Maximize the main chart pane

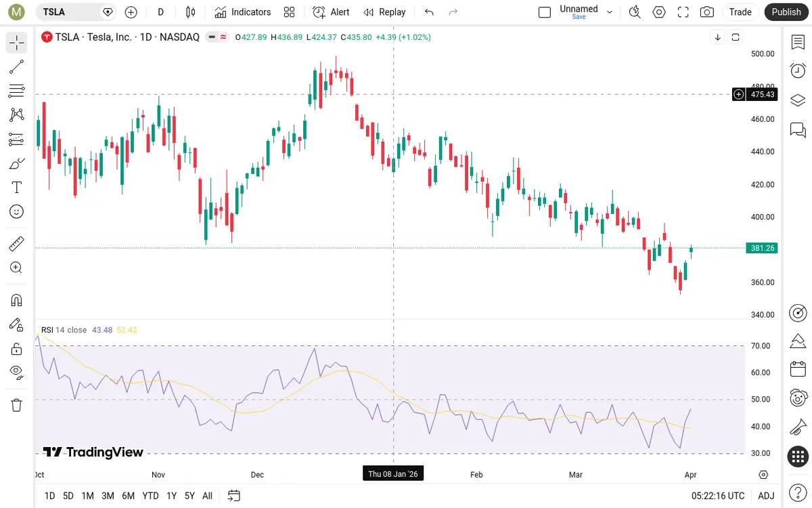pyautogui.click(x=736, y=37)
